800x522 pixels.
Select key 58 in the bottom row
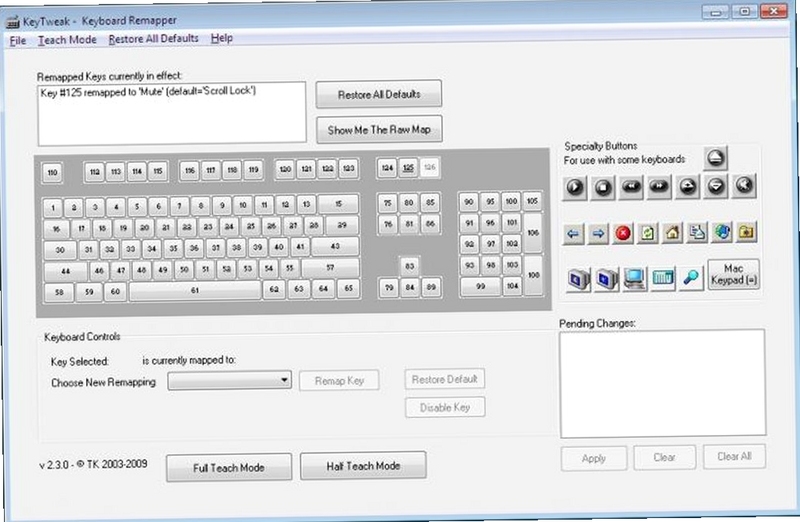pos(59,292)
